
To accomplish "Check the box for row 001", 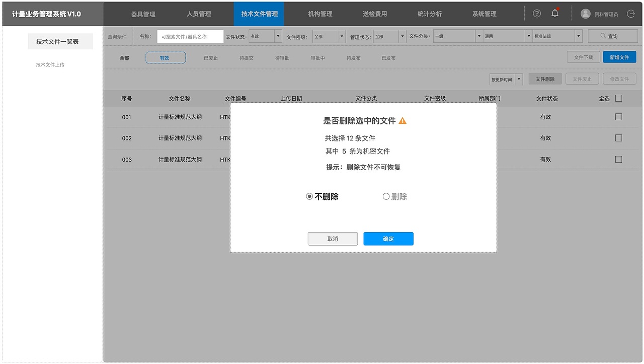I will pos(619,117).
